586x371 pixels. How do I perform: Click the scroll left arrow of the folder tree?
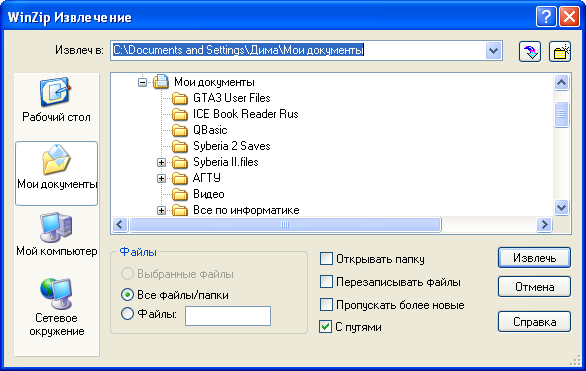120,225
